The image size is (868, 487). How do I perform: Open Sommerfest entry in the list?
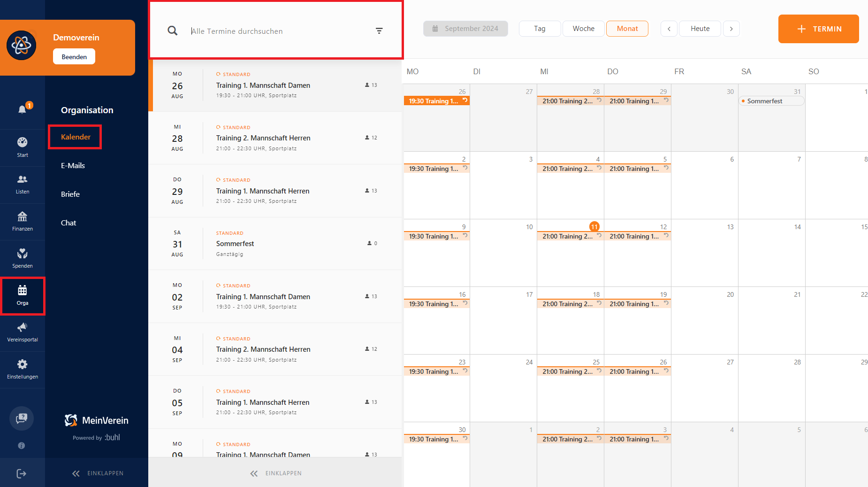pos(276,244)
